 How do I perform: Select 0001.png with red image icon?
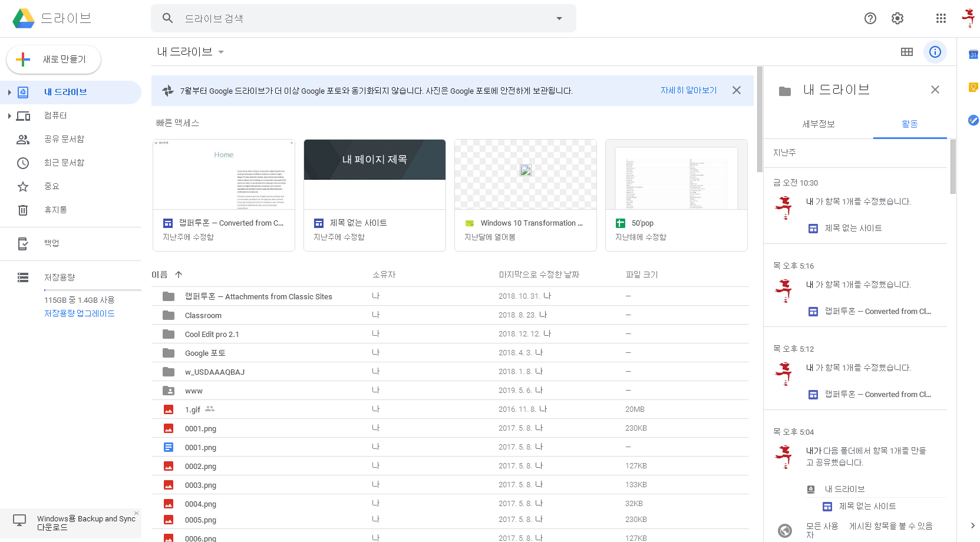pyautogui.click(x=169, y=428)
